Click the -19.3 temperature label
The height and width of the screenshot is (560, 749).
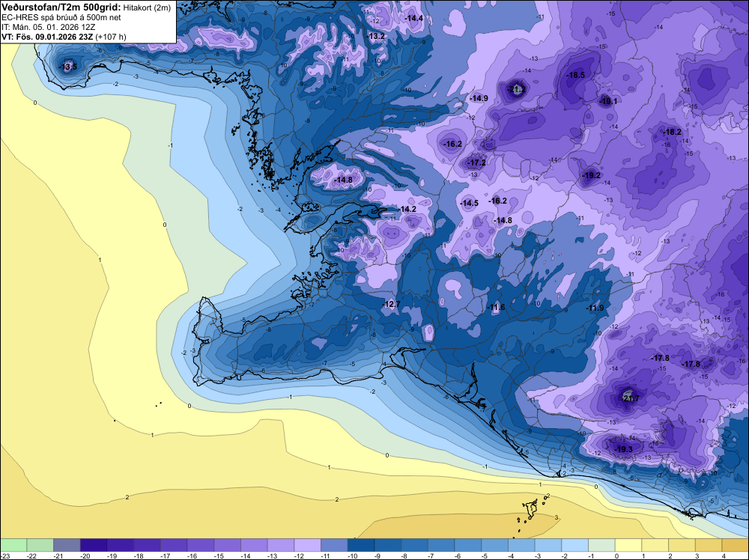point(623,449)
